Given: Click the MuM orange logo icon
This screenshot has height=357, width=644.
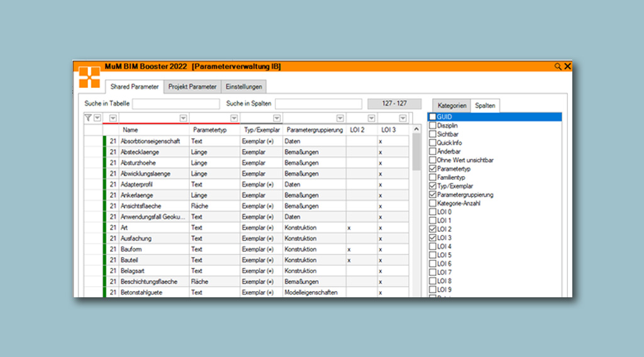Looking at the screenshot, I should click(89, 77).
